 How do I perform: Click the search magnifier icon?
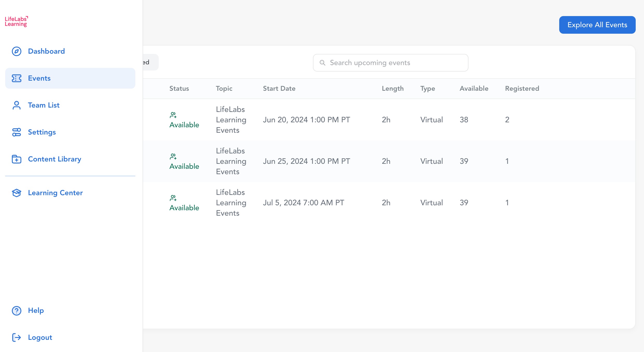(323, 63)
